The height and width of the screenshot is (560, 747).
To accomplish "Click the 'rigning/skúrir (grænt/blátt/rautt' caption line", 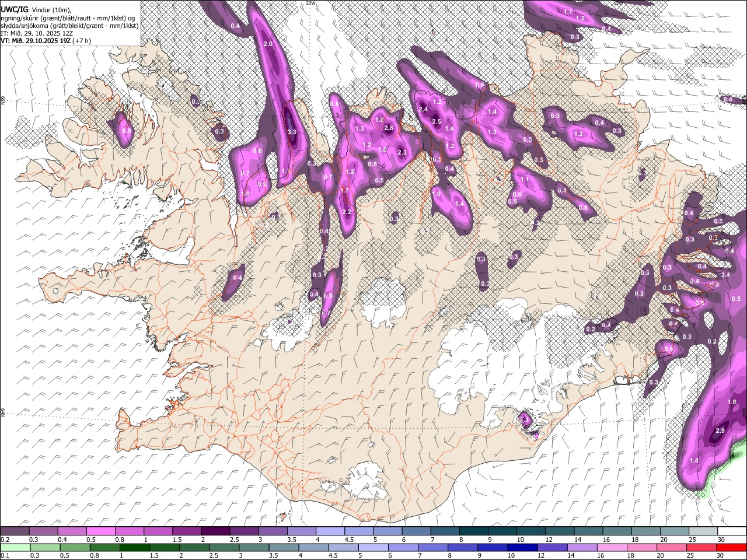I will coord(68,17).
